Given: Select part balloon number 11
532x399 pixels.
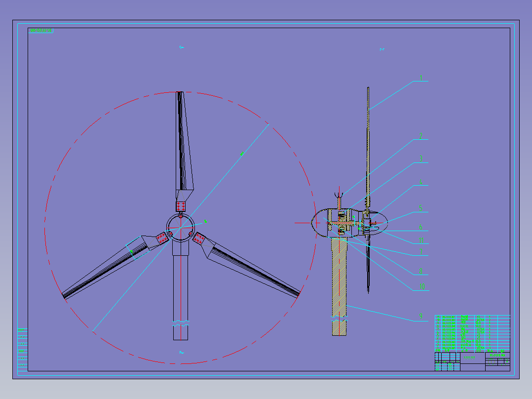Looking at the screenshot, I should pyautogui.click(x=421, y=240).
